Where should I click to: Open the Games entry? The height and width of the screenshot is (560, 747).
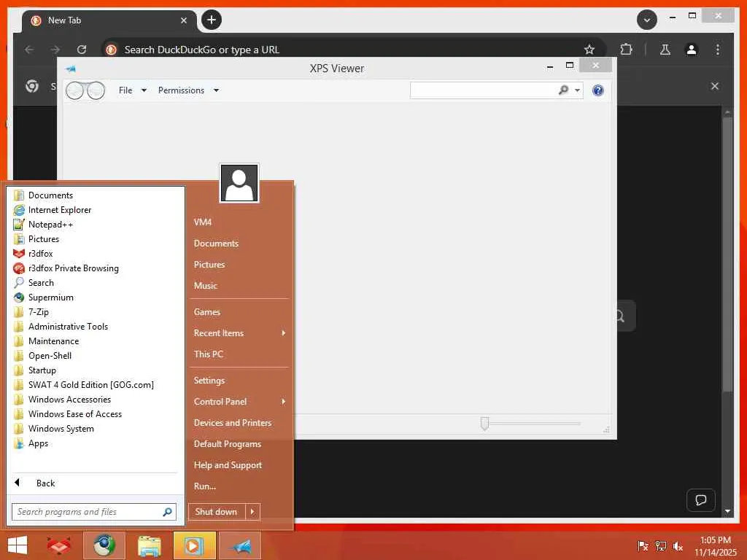click(206, 312)
